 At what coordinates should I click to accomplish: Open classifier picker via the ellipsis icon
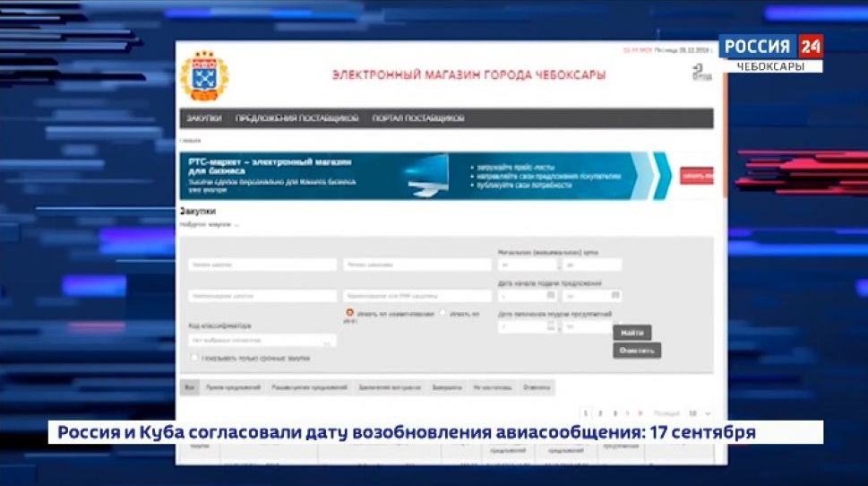coord(327,342)
